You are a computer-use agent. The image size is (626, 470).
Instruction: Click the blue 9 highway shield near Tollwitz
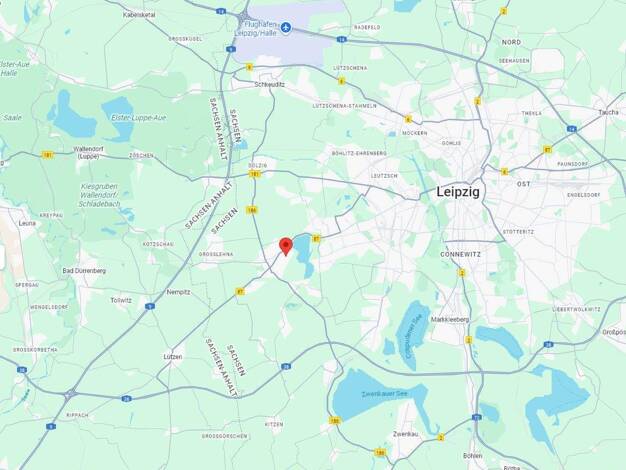point(149,306)
